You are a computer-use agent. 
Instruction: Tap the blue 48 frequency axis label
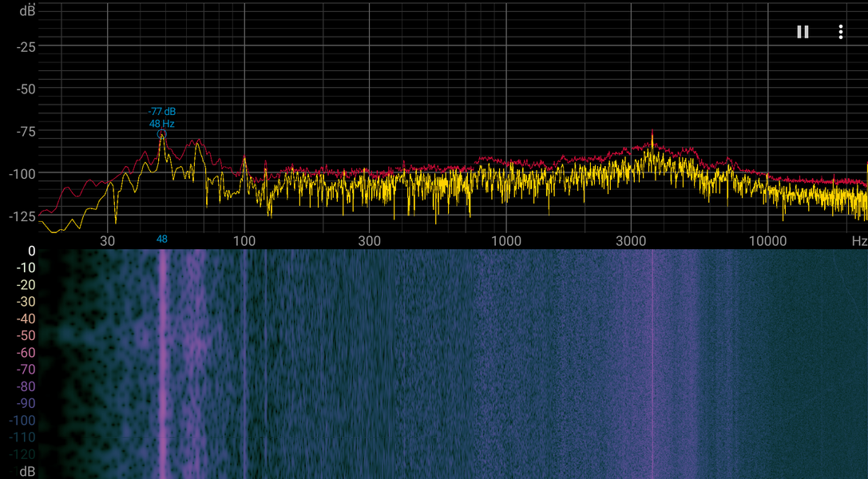pos(161,239)
